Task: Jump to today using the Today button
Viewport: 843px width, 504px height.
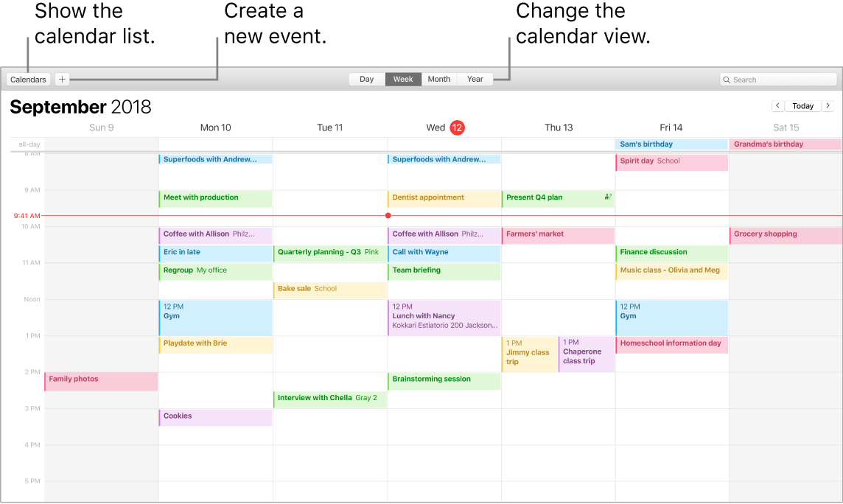Action: tap(802, 105)
